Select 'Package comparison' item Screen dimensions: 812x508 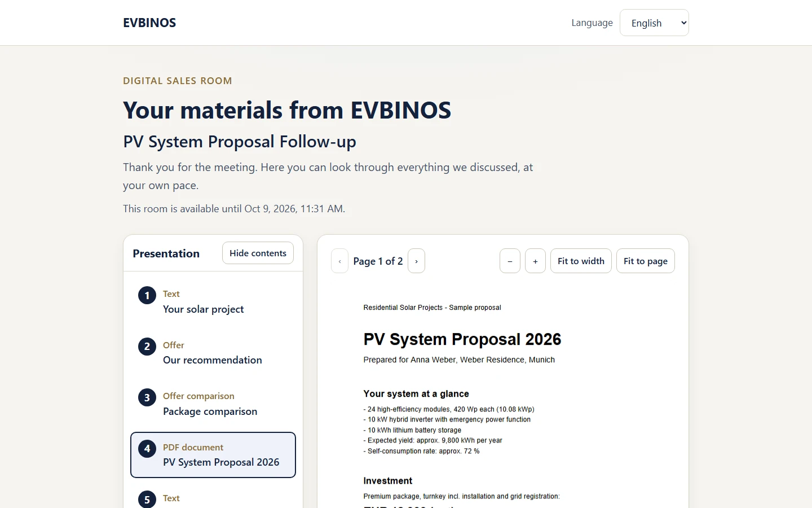213,404
